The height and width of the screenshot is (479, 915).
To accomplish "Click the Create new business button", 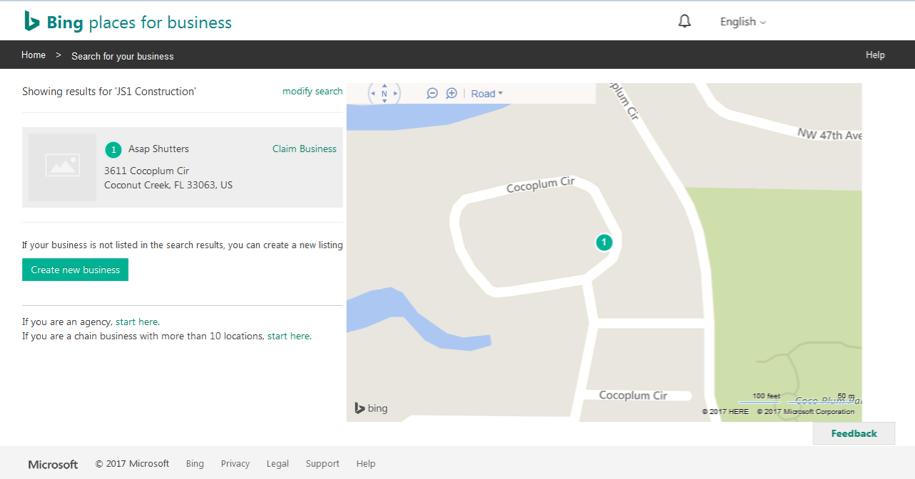I will click(x=75, y=270).
